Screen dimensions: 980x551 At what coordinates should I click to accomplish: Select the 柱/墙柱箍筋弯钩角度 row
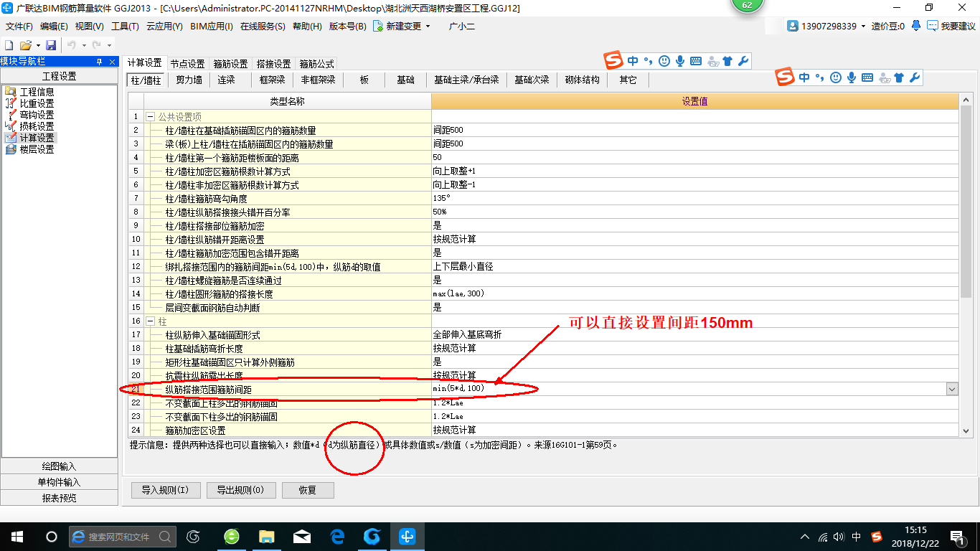click(x=281, y=199)
